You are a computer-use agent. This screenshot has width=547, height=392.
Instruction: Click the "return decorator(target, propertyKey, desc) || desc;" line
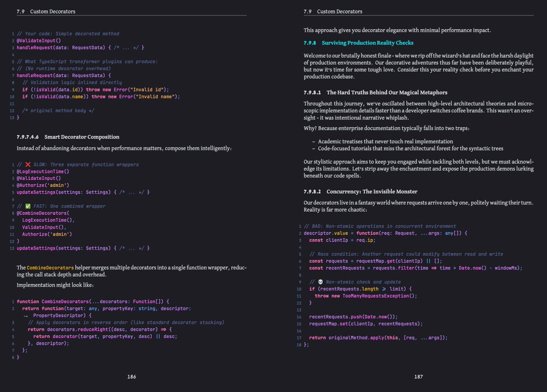105,336
